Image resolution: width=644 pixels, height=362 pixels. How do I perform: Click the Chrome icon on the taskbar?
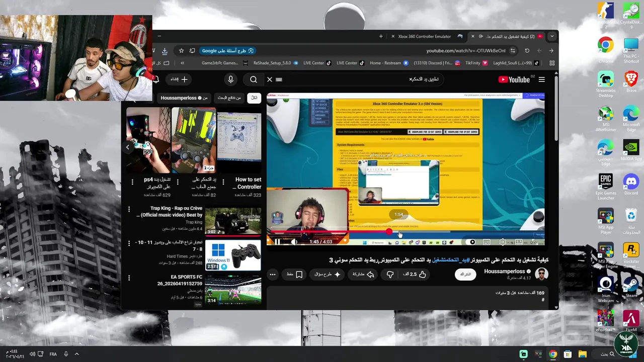point(553,354)
